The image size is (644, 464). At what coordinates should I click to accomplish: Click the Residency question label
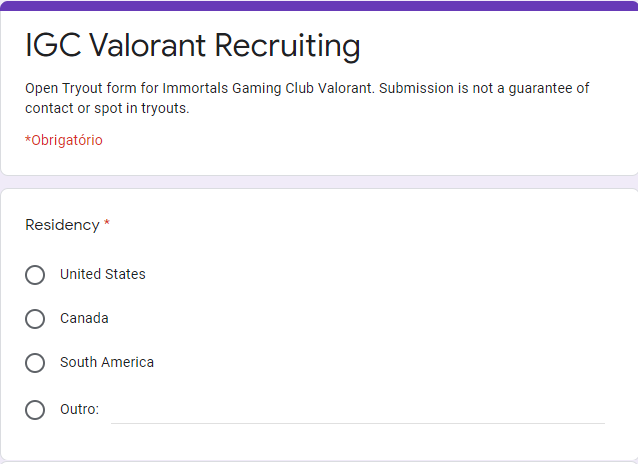click(x=62, y=225)
